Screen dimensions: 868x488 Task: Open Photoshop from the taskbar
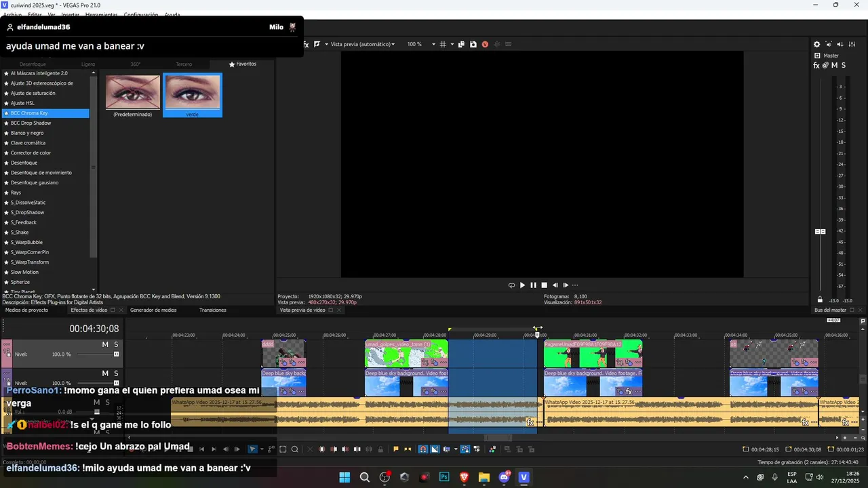pos(444,477)
